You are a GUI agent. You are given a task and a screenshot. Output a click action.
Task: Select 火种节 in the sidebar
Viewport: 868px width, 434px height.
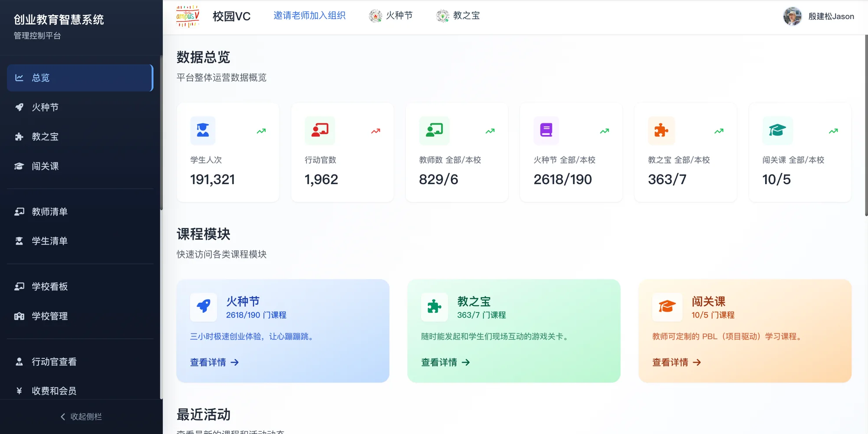pos(80,107)
